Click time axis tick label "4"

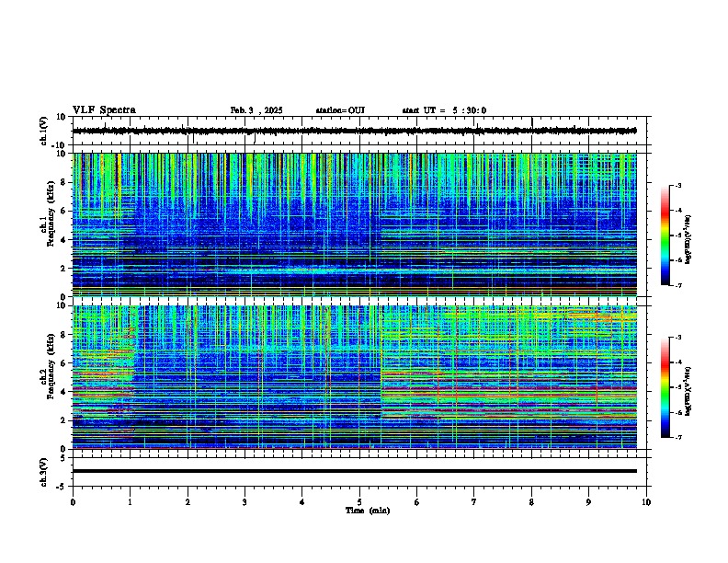pyautogui.click(x=302, y=502)
